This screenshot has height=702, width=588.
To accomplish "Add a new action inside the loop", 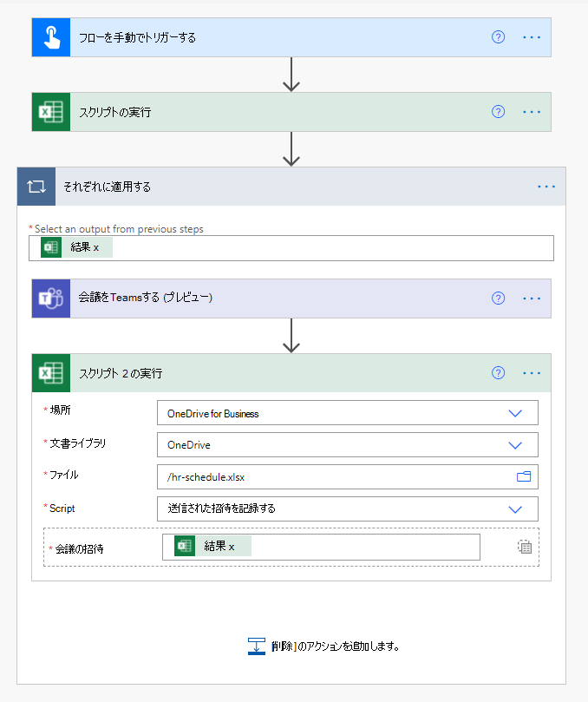I will coord(292,646).
